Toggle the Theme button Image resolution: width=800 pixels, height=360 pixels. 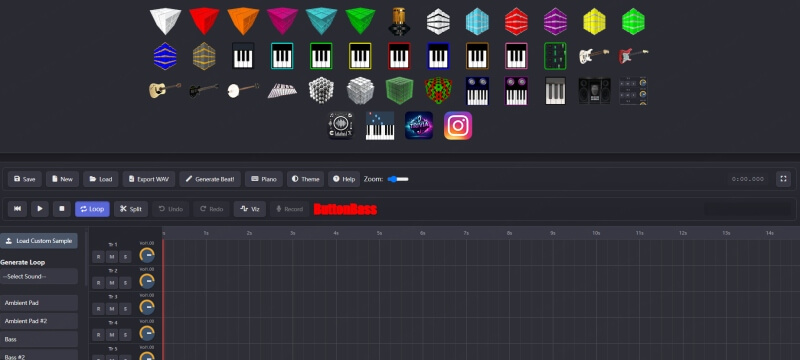[x=306, y=179]
